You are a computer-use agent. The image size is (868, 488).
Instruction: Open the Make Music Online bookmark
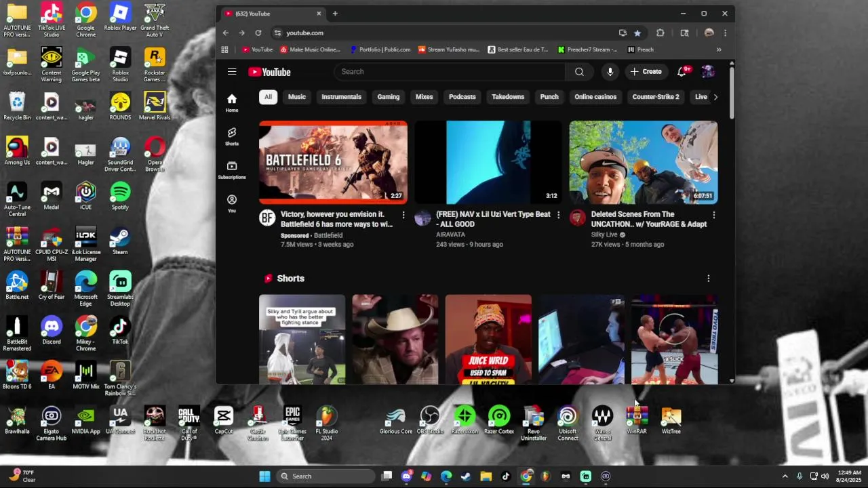[310, 49]
